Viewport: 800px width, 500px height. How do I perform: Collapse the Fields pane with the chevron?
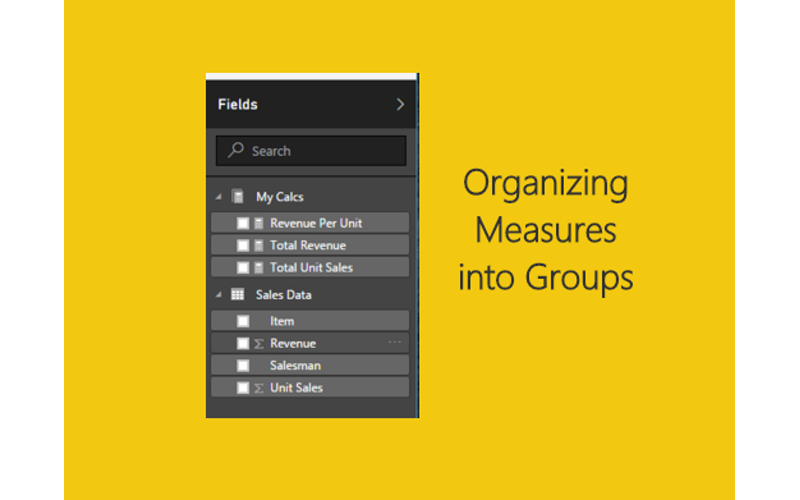[x=400, y=104]
